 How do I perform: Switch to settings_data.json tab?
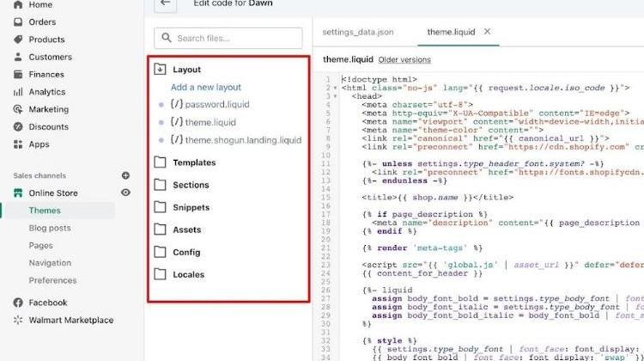point(358,32)
